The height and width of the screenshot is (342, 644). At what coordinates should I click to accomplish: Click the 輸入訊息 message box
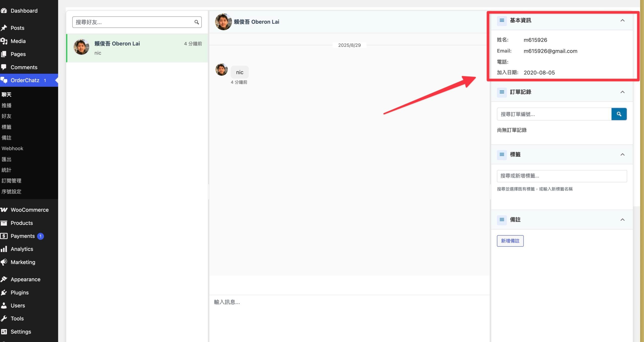349,318
